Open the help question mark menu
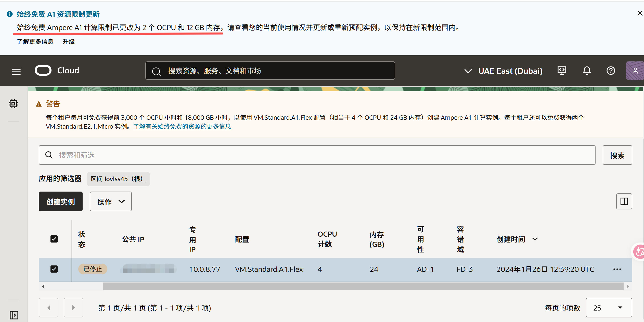 (x=611, y=71)
